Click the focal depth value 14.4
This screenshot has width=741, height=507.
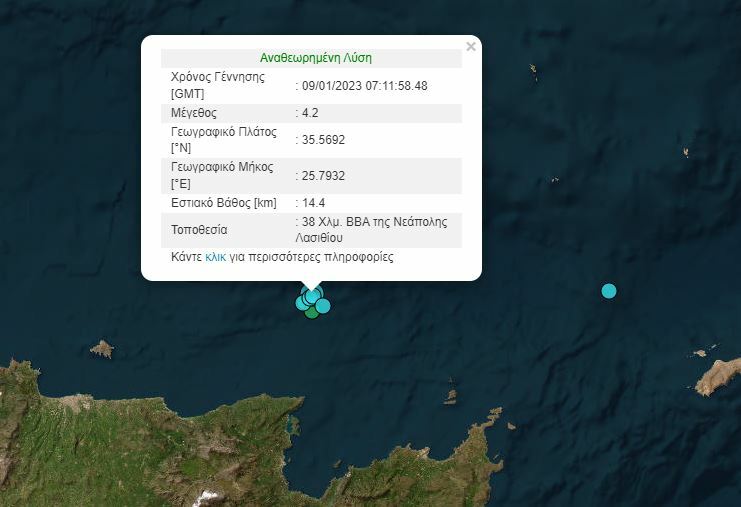tap(314, 202)
